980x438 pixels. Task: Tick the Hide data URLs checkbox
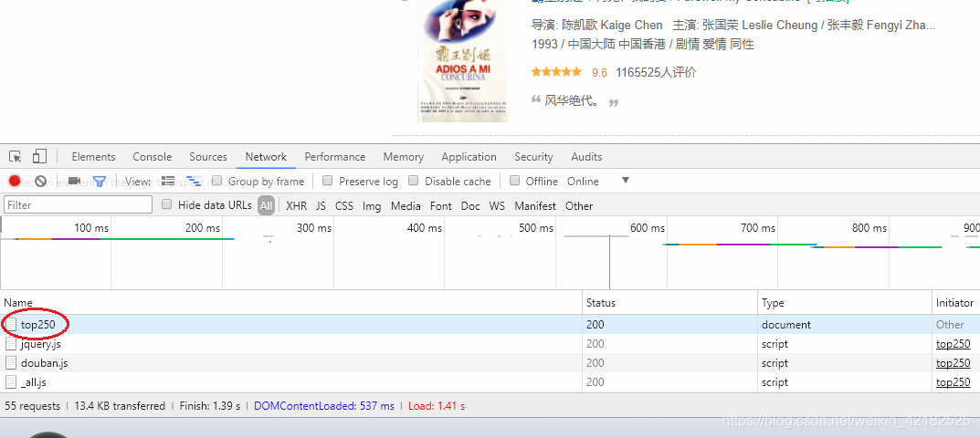coord(166,204)
